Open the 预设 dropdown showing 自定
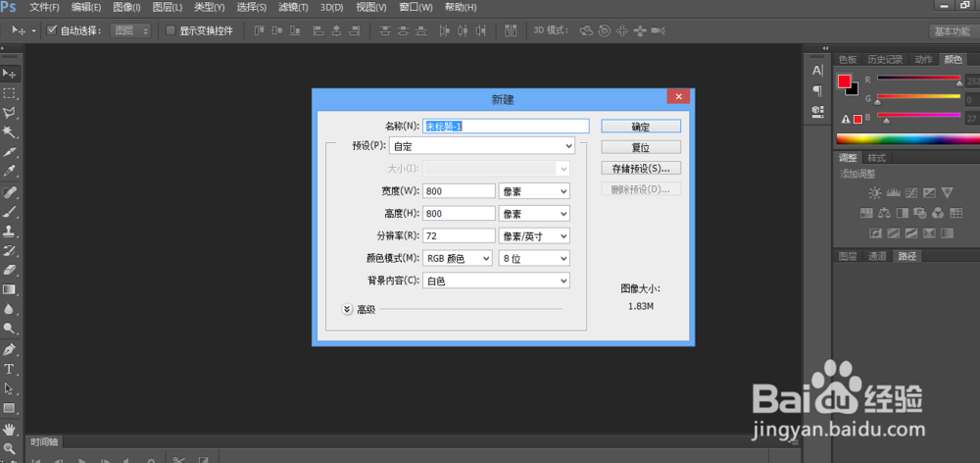 (481, 146)
